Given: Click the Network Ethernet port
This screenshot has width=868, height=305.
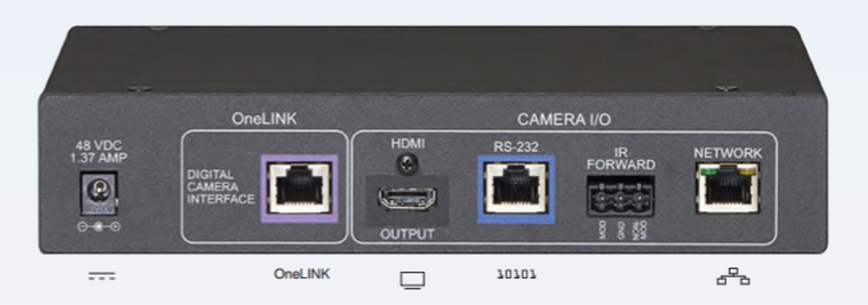Looking at the screenshot, I should click(729, 188).
